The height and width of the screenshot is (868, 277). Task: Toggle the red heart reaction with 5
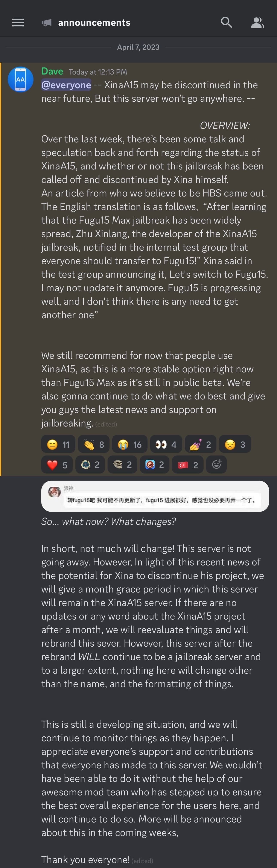[57, 465]
